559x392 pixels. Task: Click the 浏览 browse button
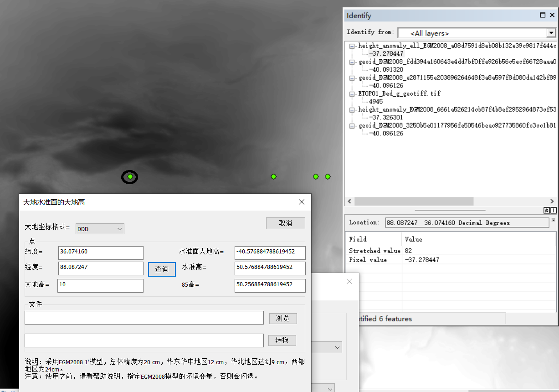(282, 319)
